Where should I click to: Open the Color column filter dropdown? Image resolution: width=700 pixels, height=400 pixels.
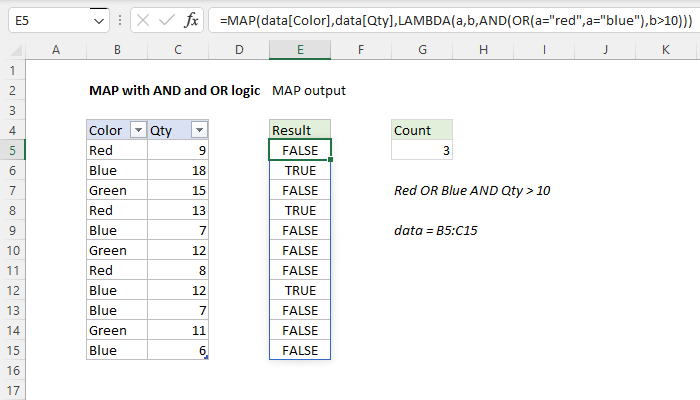click(x=135, y=130)
